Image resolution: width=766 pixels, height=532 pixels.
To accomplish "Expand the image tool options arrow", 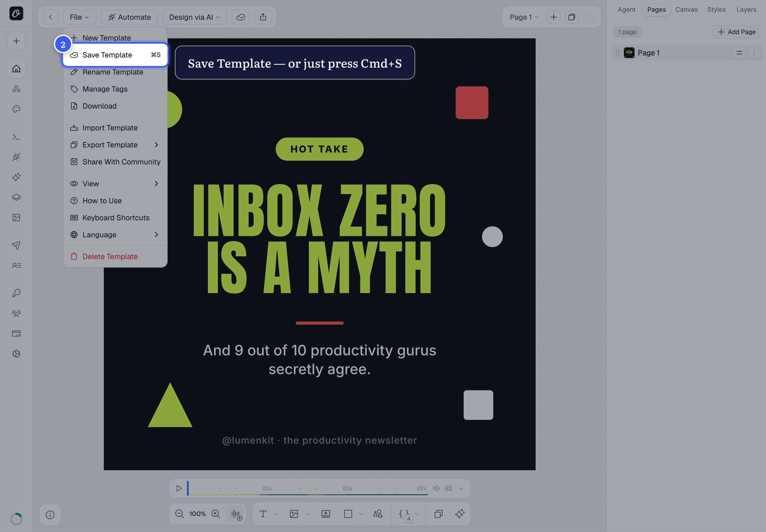I will [307, 514].
